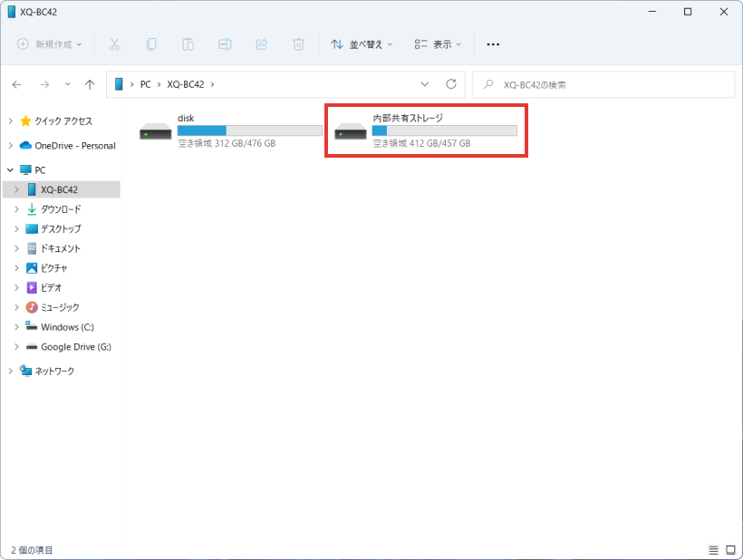Image resolution: width=743 pixels, height=560 pixels.
Task: Click the Paste clipboard icon
Action: 188,44
